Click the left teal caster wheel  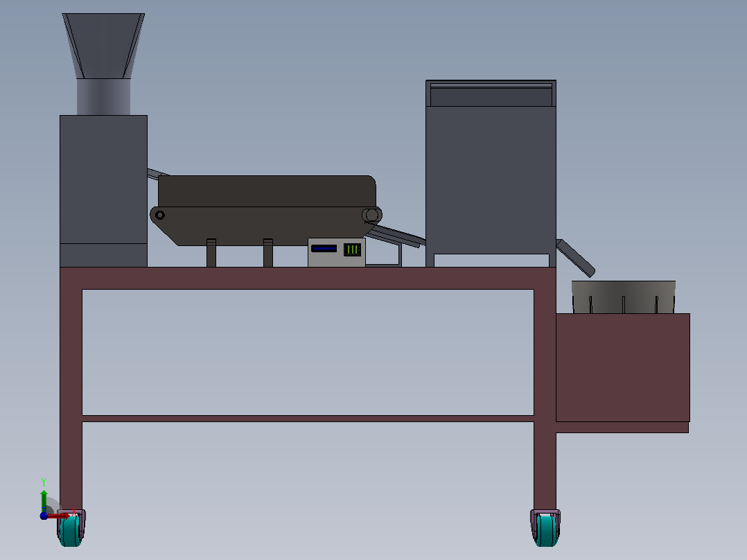[71, 530]
